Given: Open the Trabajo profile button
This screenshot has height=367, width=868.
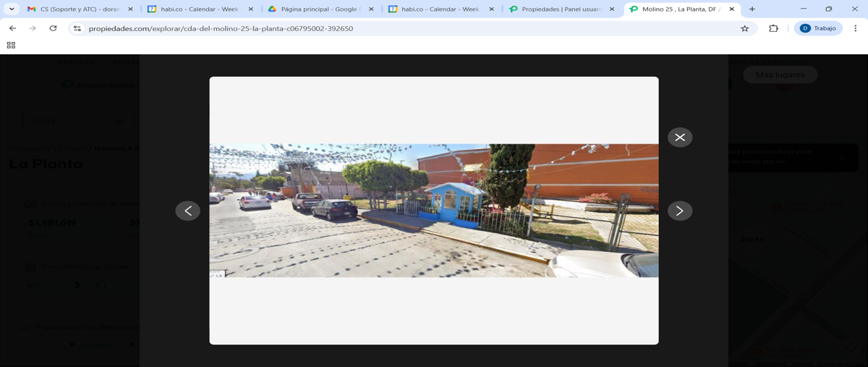Looking at the screenshot, I should pos(818,28).
